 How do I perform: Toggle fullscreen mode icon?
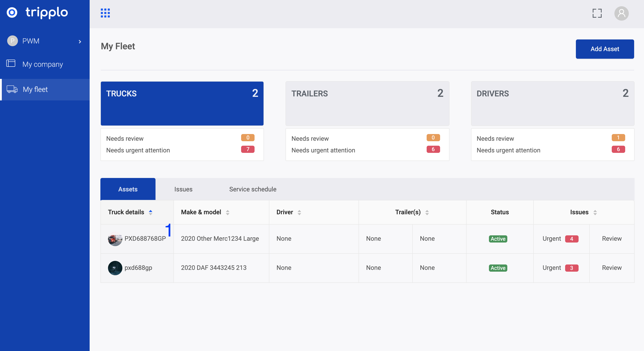(597, 13)
